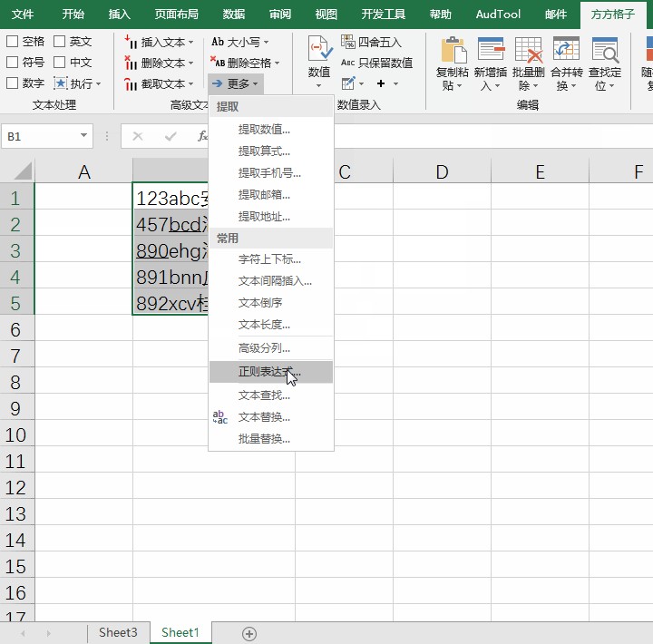Choose 高级分列 menu item

pos(270,347)
